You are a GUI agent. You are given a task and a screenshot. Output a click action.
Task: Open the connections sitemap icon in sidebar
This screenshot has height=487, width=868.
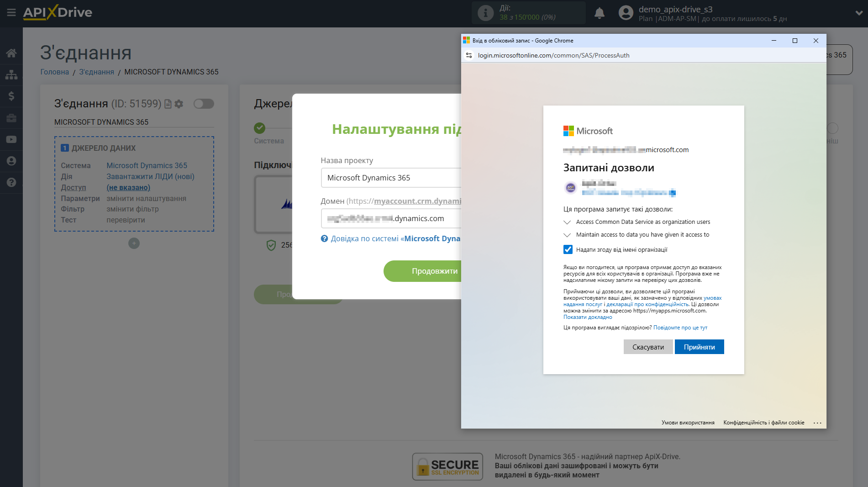tap(11, 74)
